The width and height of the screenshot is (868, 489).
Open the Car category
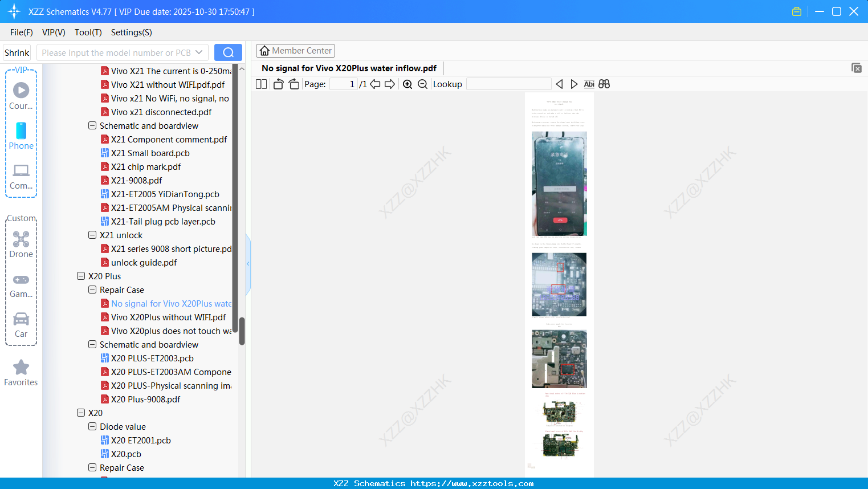tap(21, 324)
